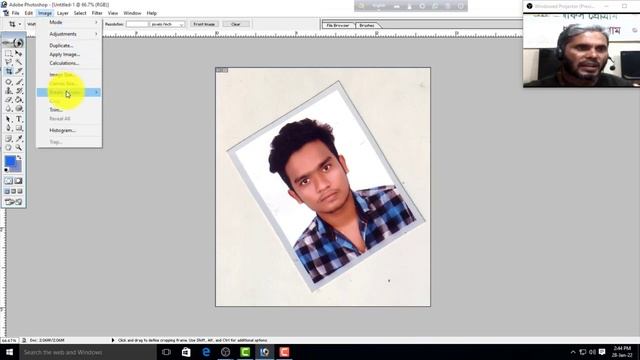Image resolution: width=640 pixels, height=360 pixels.
Task: Select the Eyedropper tool
Action: pos(19,139)
